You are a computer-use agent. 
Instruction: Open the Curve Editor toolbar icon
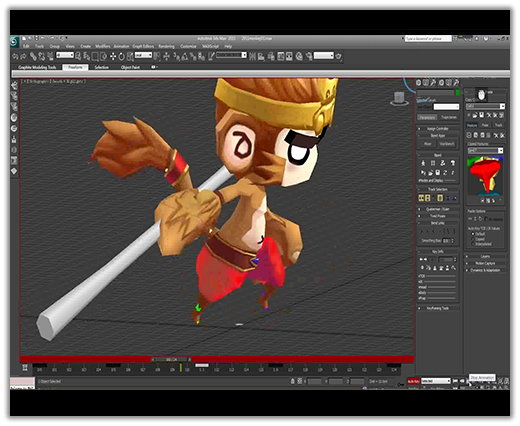tap(281, 56)
